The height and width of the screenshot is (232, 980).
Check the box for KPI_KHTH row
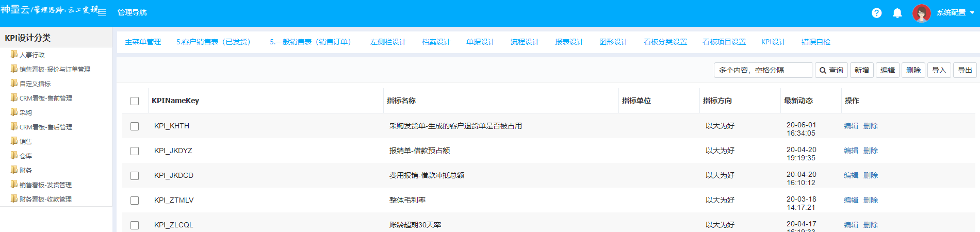(x=135, y=126)
